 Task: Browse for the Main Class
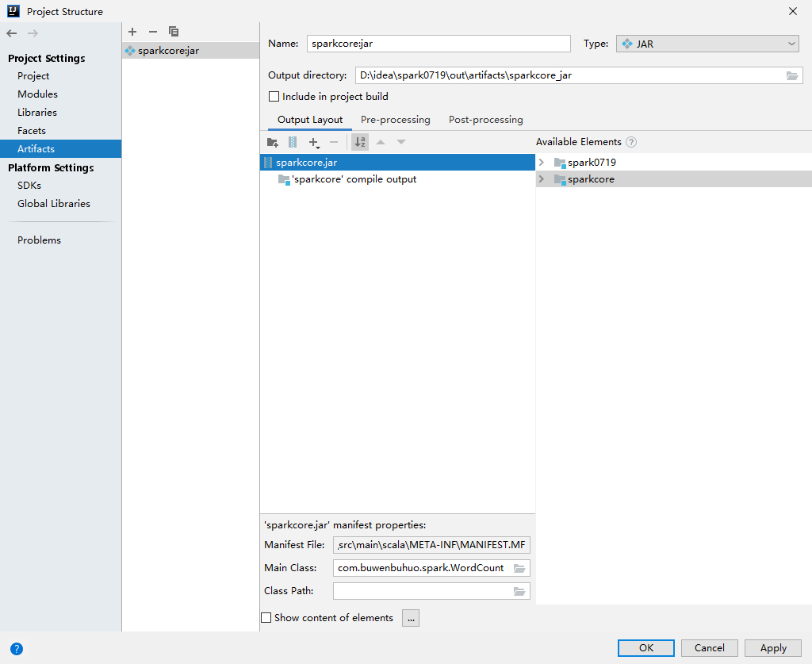click(x=519, y=568)
